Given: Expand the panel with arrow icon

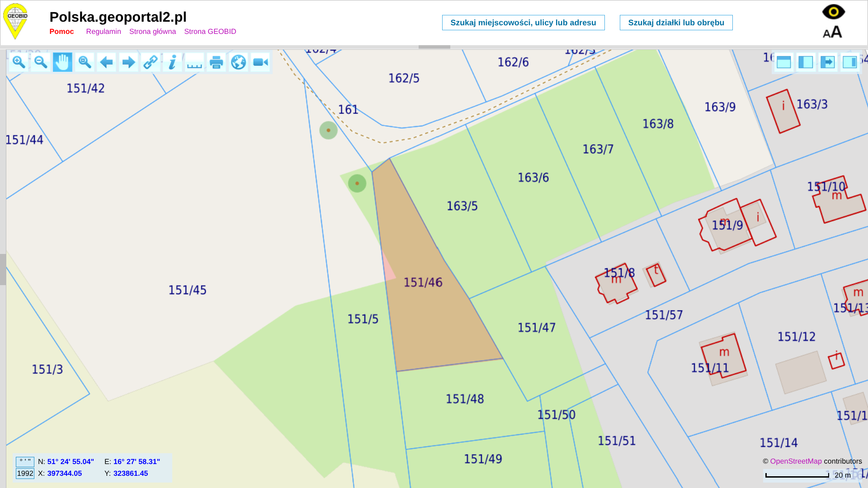Looking at the screenshot, I should [828, 62].
